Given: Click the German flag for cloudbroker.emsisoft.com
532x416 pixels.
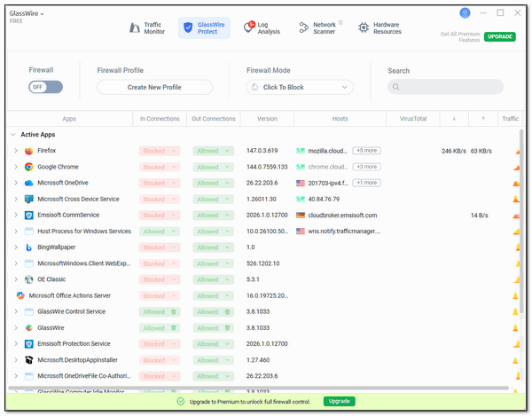Looking at the screenshot, I should point(301,216).
